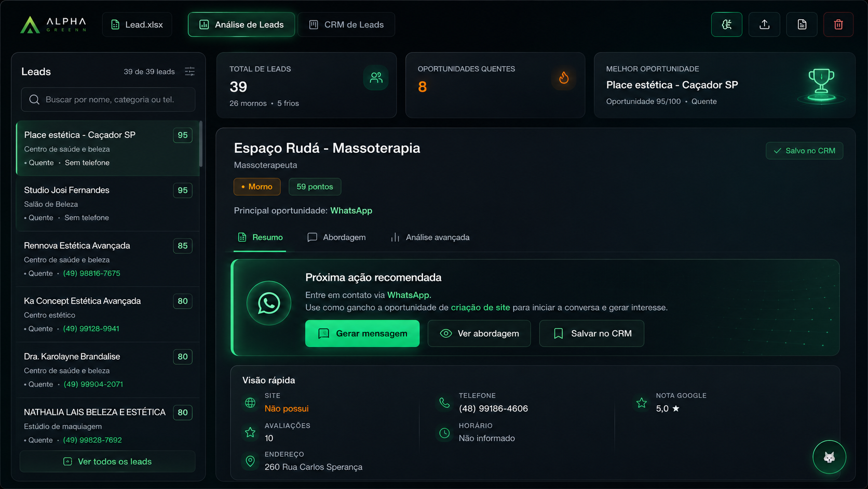Click the red trash delete icon

[838, 24]
